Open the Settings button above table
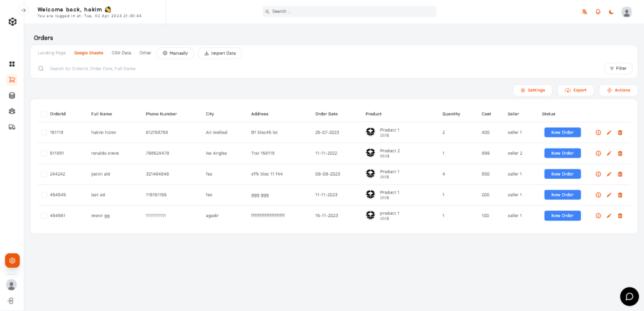This screenshot has width=644, height=311. [533, 90]
